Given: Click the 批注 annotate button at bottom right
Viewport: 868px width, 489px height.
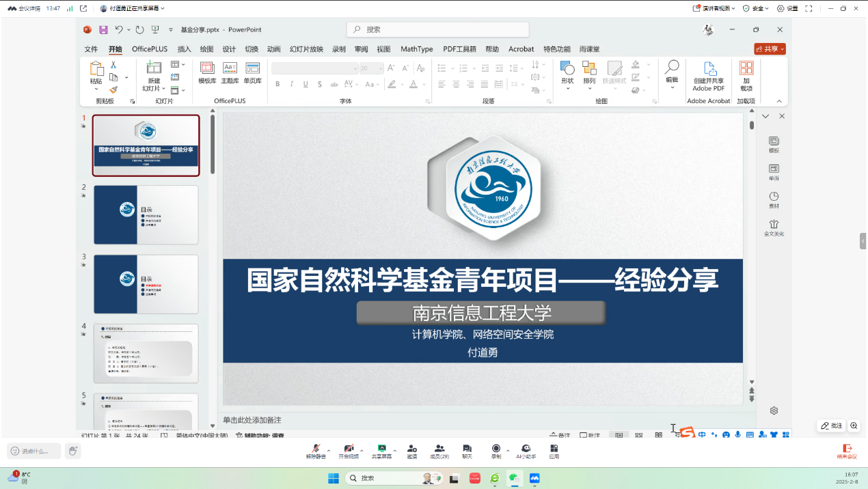Looking at the screenshot, I should coord(832,425).
